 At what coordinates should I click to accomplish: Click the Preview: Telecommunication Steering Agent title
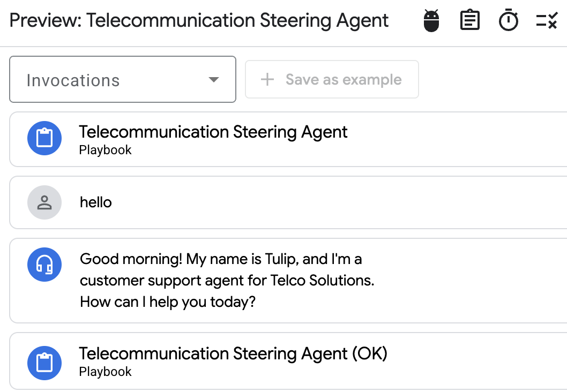coord(198,20)
